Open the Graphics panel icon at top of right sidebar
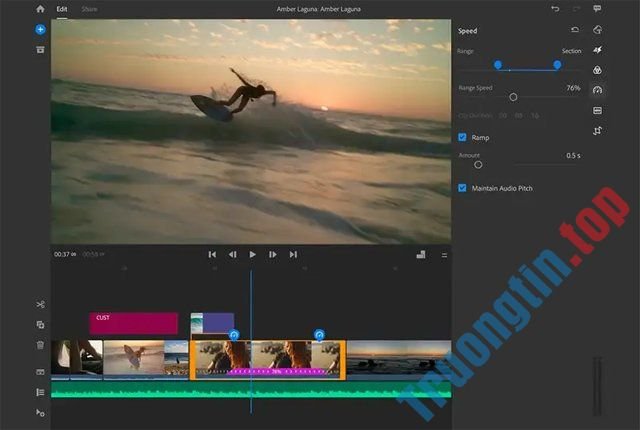Screen dimensions: 640x430 tap(597, 30)
